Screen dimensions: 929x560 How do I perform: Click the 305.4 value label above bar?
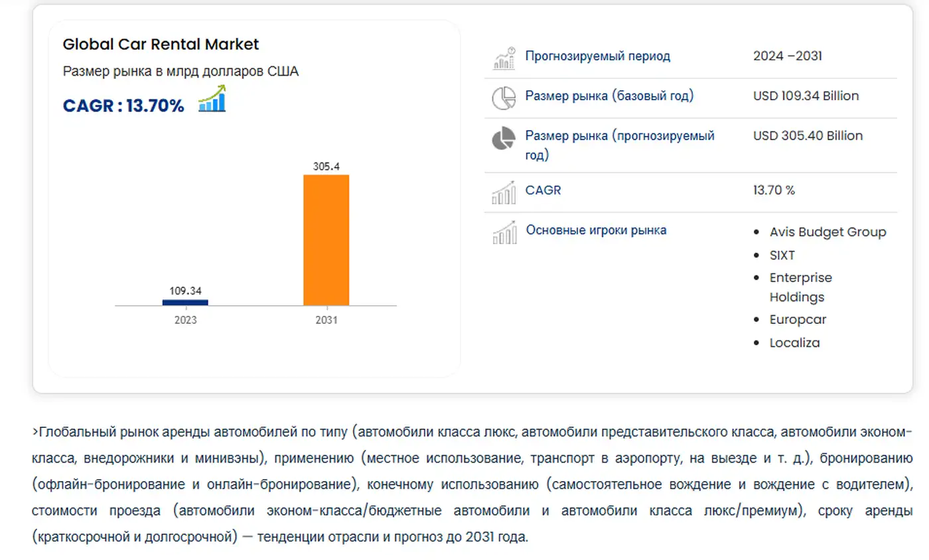point(326,166)
